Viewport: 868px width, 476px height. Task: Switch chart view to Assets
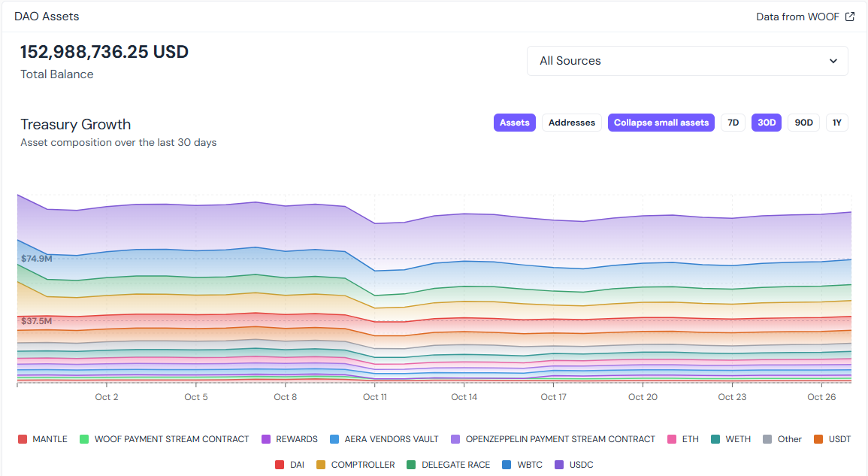pyautogui.click(x=514, y=123)
